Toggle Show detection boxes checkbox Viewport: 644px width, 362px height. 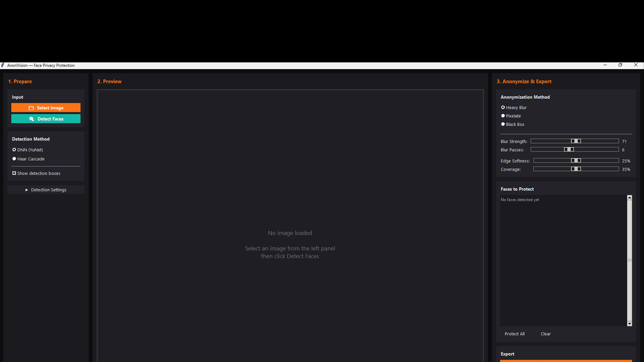[14, 173]
